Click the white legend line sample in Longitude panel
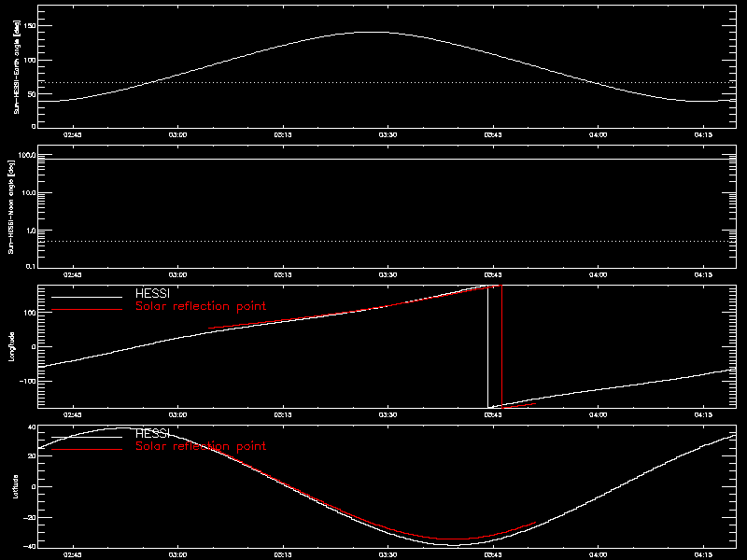This screenshot has height=560, width=747. [87, 297]
